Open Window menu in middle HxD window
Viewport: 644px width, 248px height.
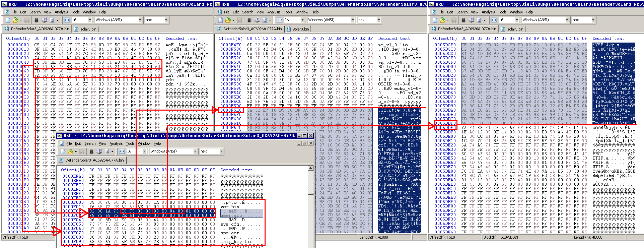pos(302,12)
